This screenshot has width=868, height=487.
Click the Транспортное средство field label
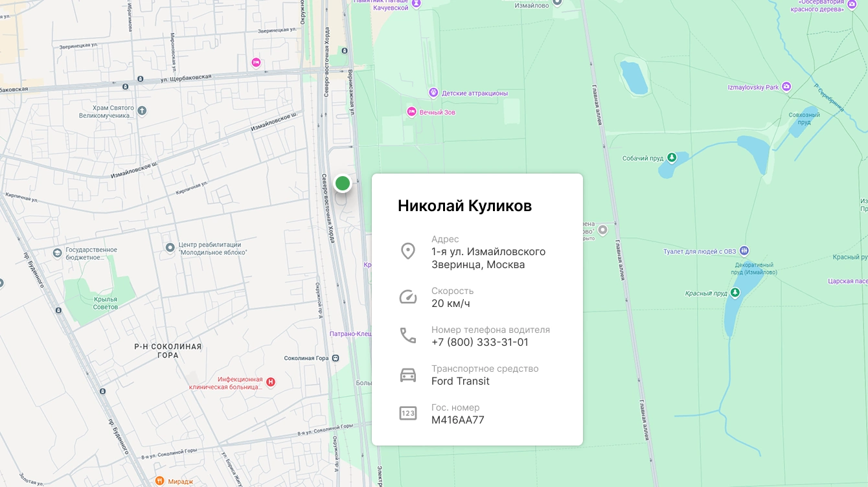pos(485,368)
